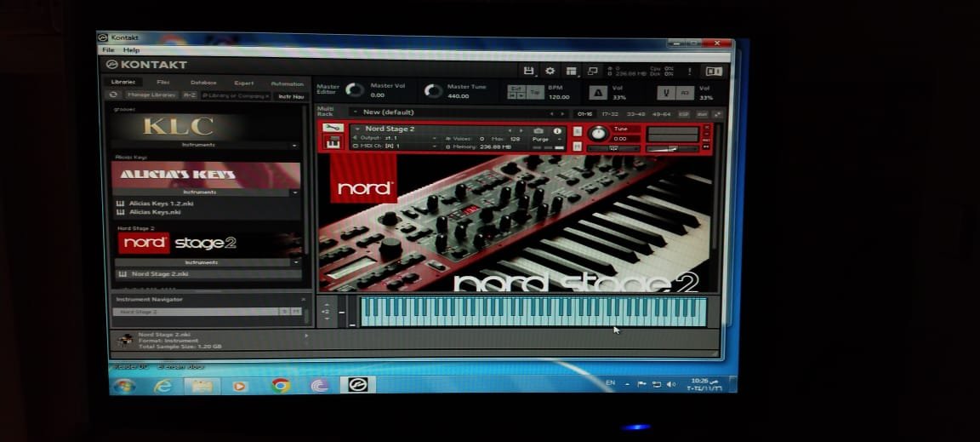
Task: Load previous instrument with header left arrow
Action: point(511,130)
